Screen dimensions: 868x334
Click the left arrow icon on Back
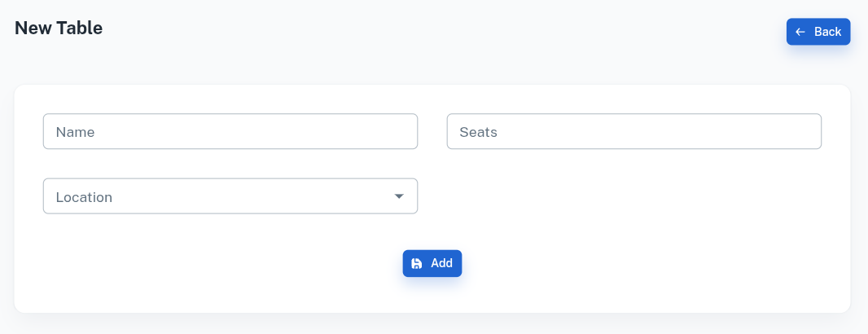coord(800,32)
